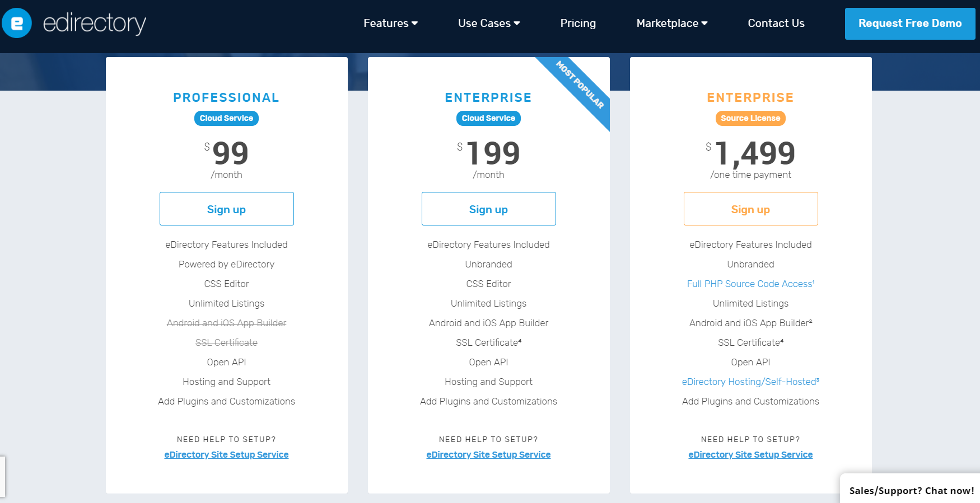Click 'NEED HELP TO SETUP?' in Professional card
The image size is (980, 503).
227,439
